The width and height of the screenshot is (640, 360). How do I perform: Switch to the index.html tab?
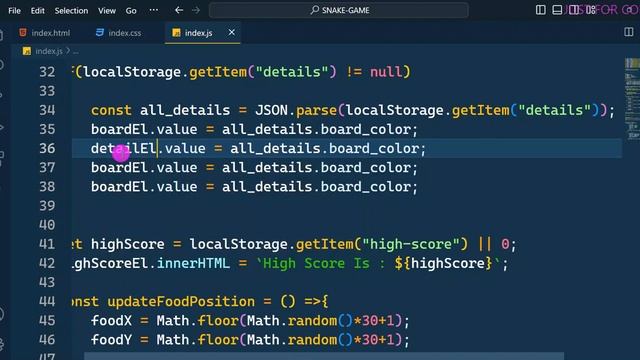point(45,33)
